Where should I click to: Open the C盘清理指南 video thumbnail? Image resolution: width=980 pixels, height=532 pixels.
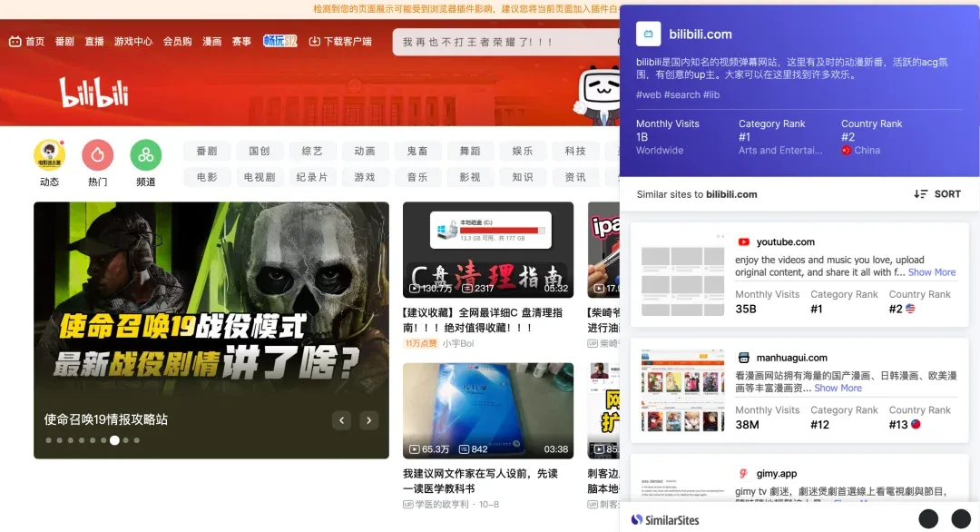click(488, 250)
